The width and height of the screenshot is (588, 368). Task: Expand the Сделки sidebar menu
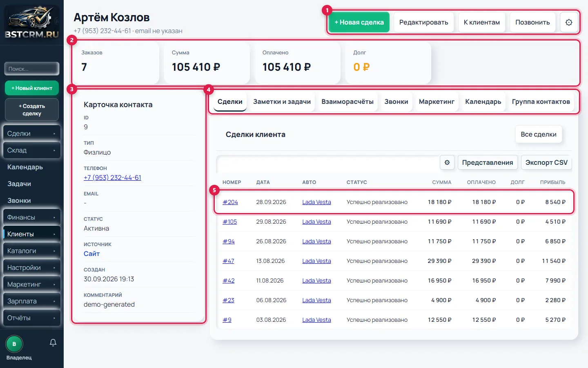32,133
